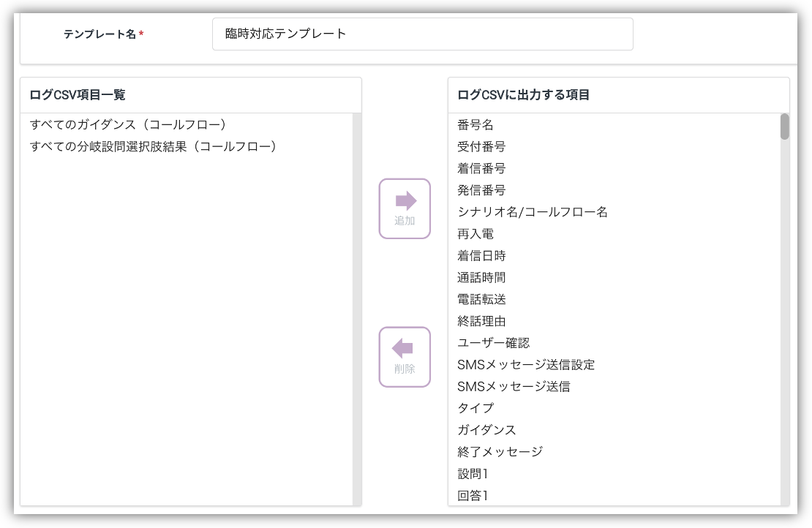The image size is (812, 528).
Task: Select すべてのガイダンス（コールフロー）item
Action: click(128, 125)
